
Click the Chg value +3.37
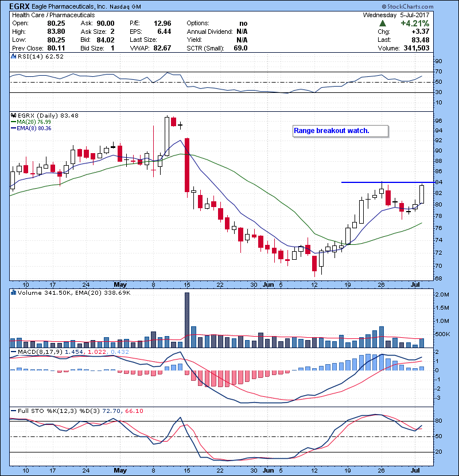[421, 32]
